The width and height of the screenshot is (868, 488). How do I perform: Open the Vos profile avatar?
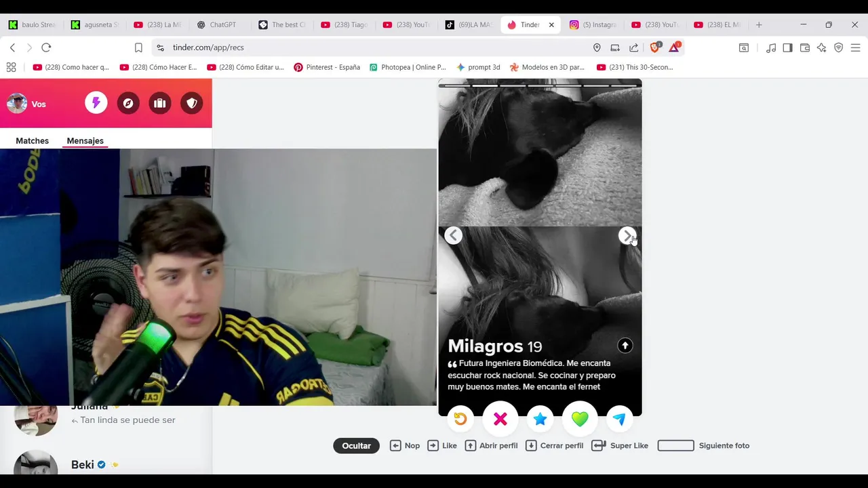pos(17,104)
